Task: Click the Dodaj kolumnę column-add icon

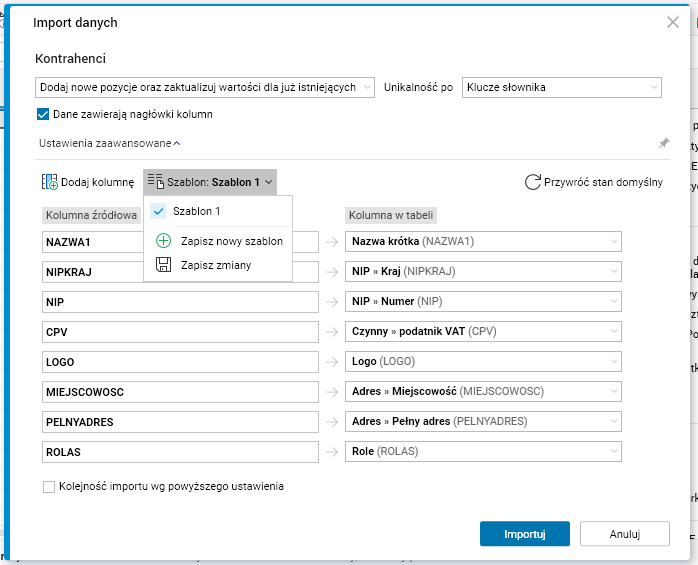Action: [x=50, y=182]
